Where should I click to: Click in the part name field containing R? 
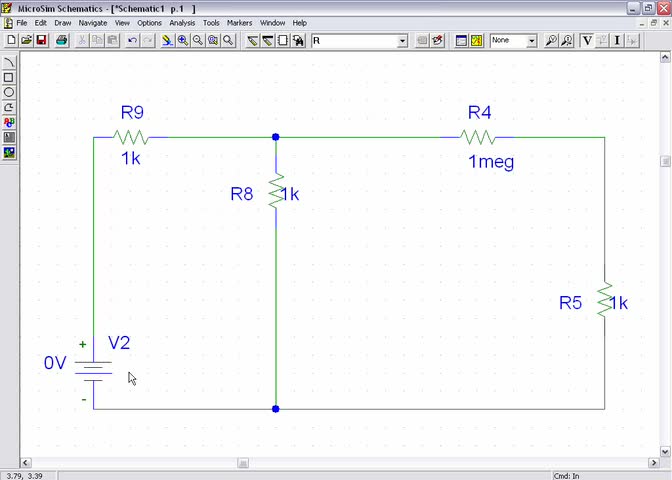pyautogui.click(x=354, y=41)
